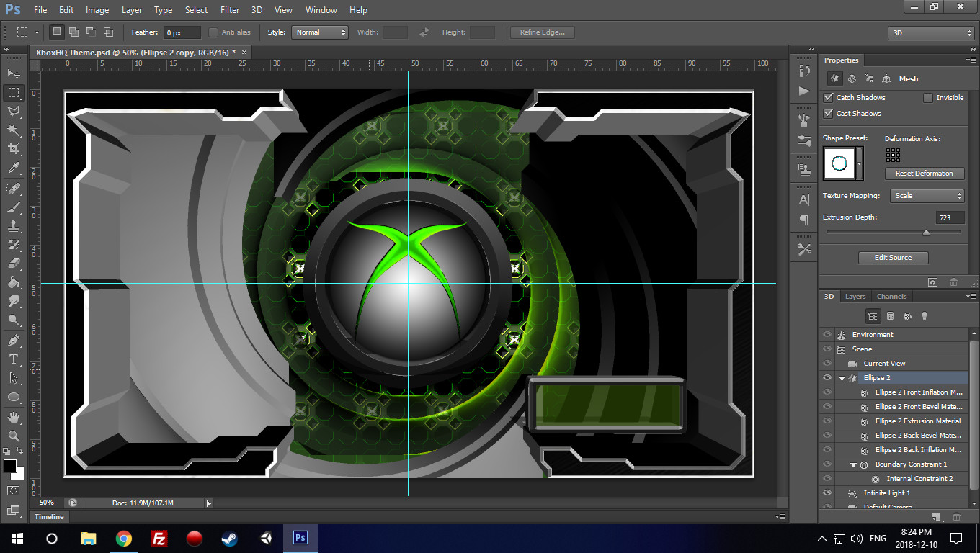Select the Zoom tool
Viewport: 980px width, 553px height.
[14, 436]
